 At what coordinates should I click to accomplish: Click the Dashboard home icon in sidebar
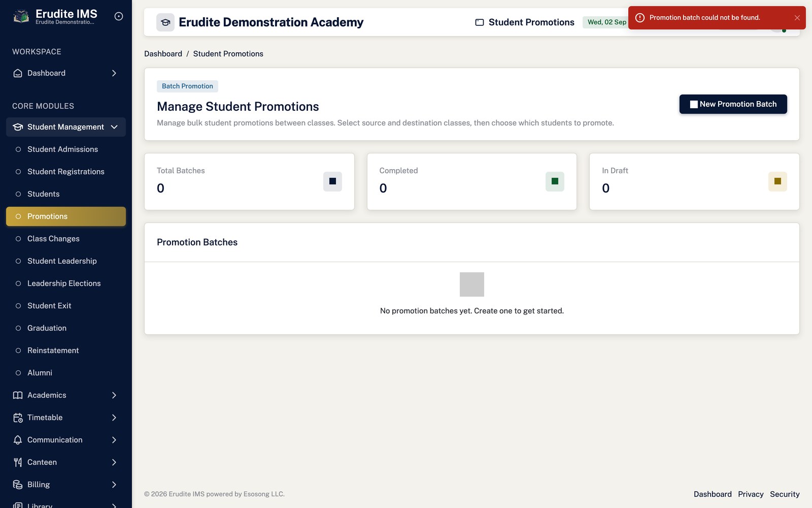pyautogui.click(x=18, y=73)
